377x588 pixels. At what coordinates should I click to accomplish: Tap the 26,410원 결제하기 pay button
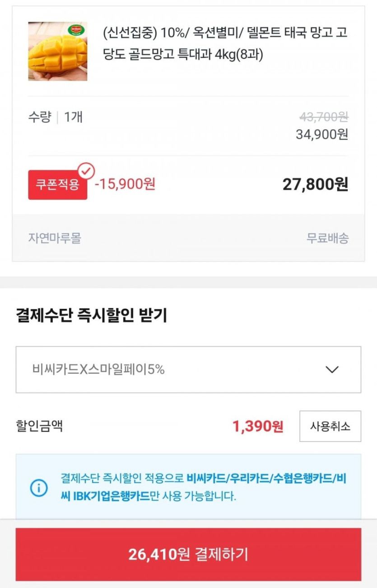tap(188, 555)
